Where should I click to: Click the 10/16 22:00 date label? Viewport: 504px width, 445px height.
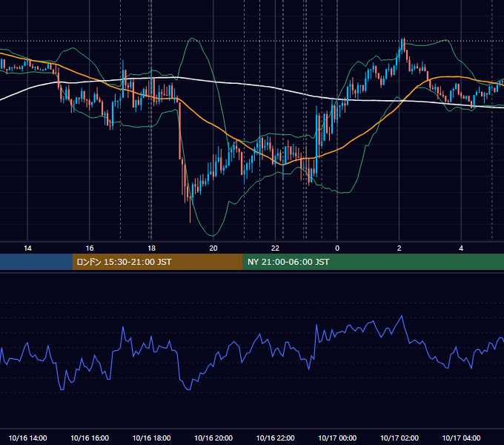tap(275, 438)
